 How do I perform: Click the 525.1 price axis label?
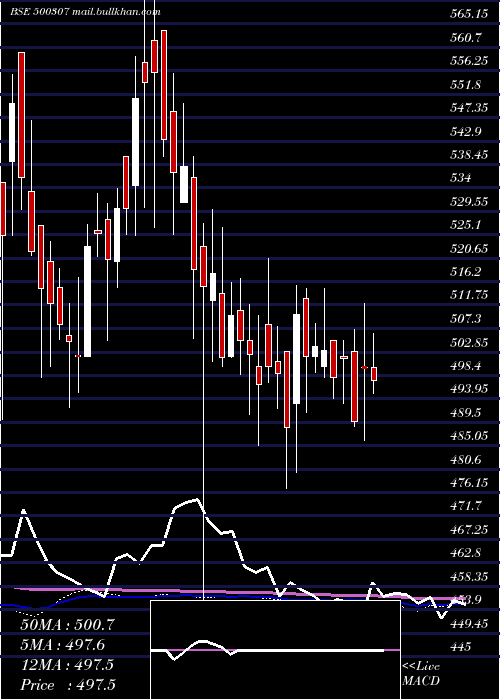465,225
